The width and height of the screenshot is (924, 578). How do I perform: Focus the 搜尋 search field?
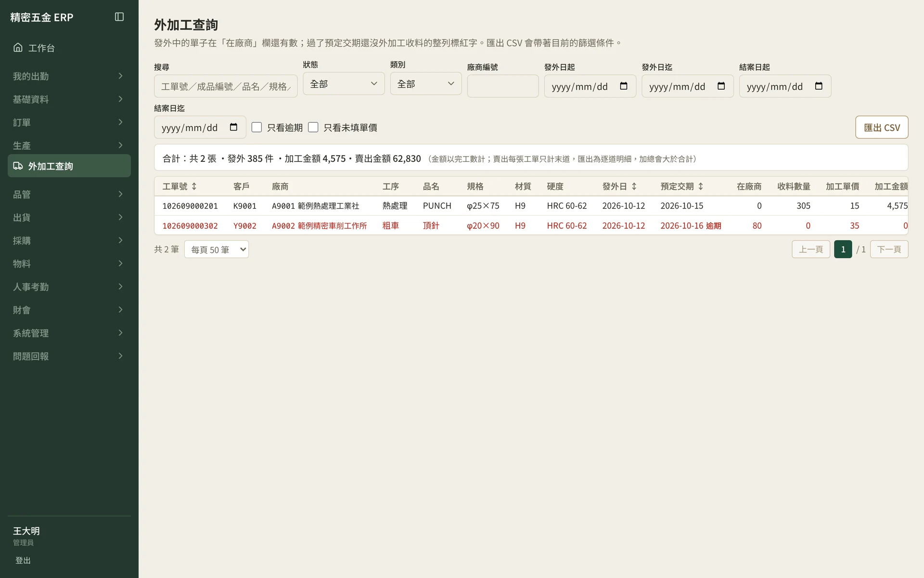pyautogui.click(x=226, y=86)
